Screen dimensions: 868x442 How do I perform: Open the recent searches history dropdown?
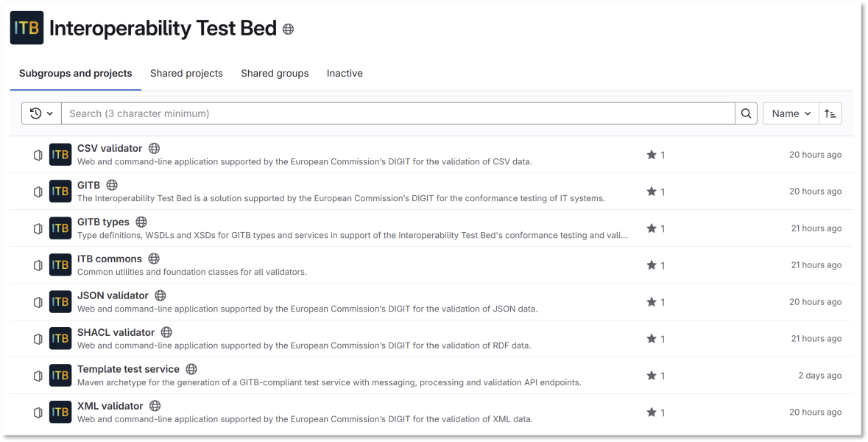[x=41, y=113]
